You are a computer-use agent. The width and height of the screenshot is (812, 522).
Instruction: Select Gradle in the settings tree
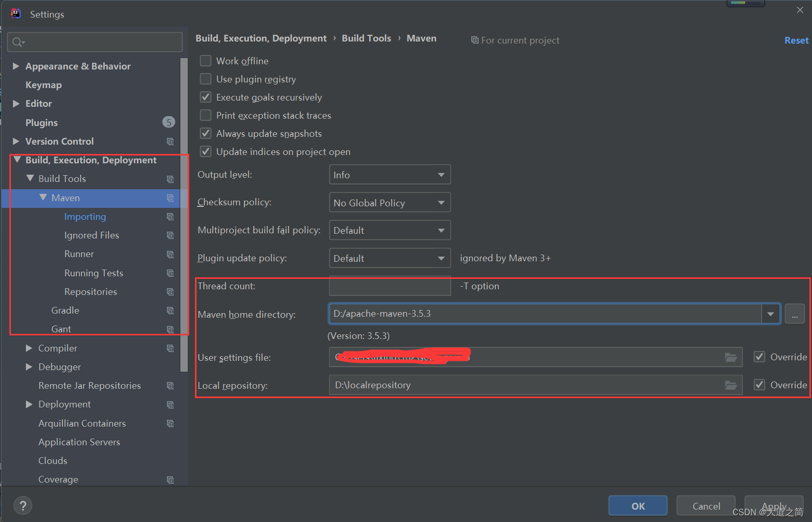pos(65,311)
